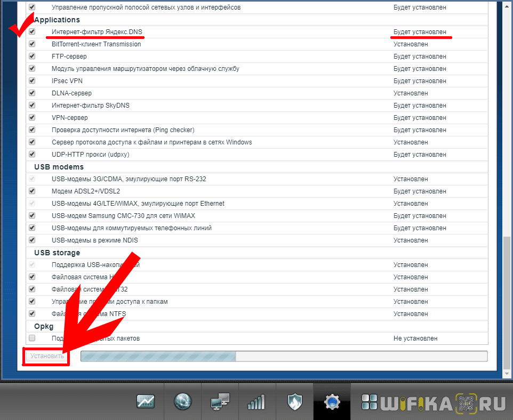Click the system settings gear icon
Viewport: 513px width, 420px height.
(x=332, y=401)
